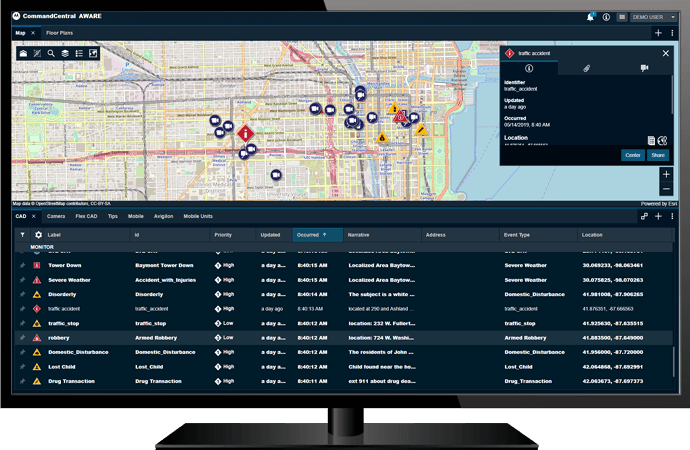Zoom in on the map with plus button

point(666,174)
